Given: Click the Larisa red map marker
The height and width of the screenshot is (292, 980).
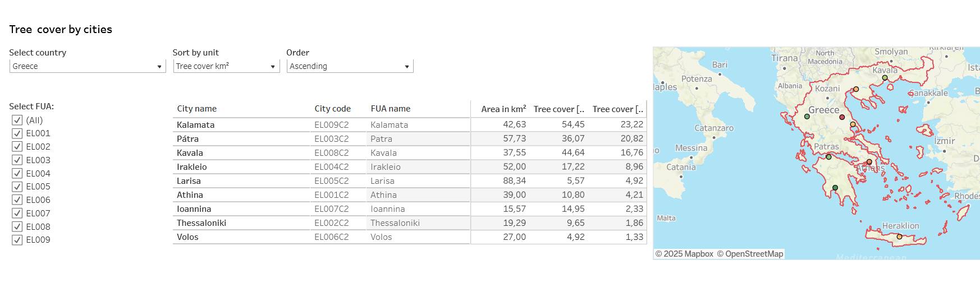Looking at the screenshot, I should (842, 117).
